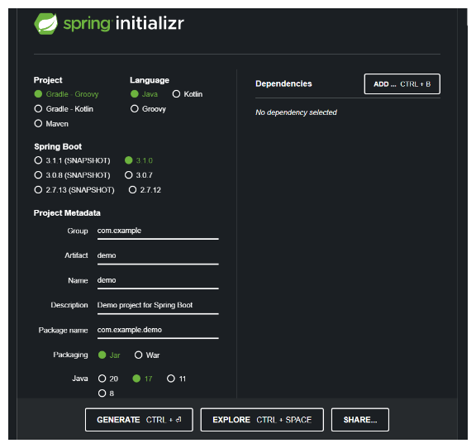Choose Java version 11
The image size is (476, 448).
[x=176, y=379]
